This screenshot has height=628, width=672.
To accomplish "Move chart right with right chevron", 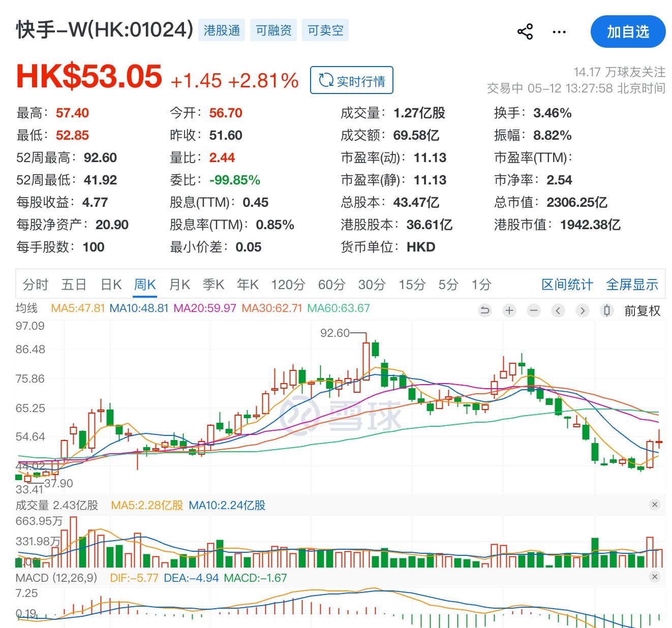I will [583, 310].
